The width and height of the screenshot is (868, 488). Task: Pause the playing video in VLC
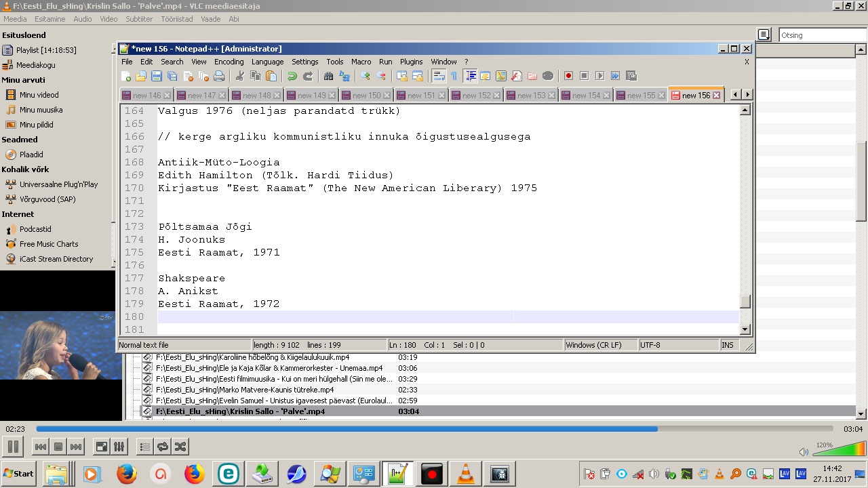12,447
